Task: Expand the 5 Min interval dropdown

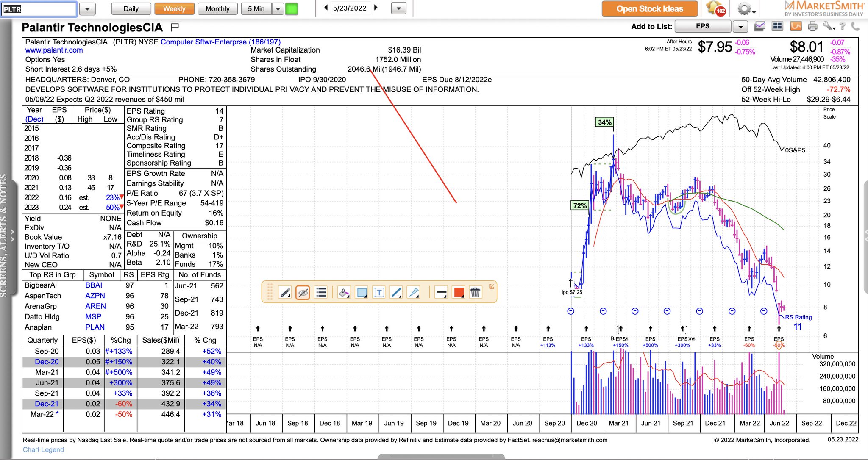Action: click(278, 8)
